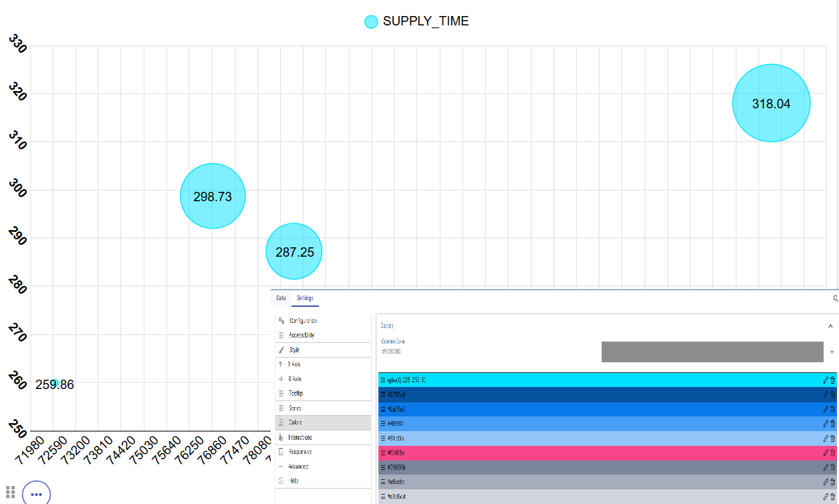Screen dimensions: 839x504
Task: Open the three-dots more options button
Action: (37, 495)
